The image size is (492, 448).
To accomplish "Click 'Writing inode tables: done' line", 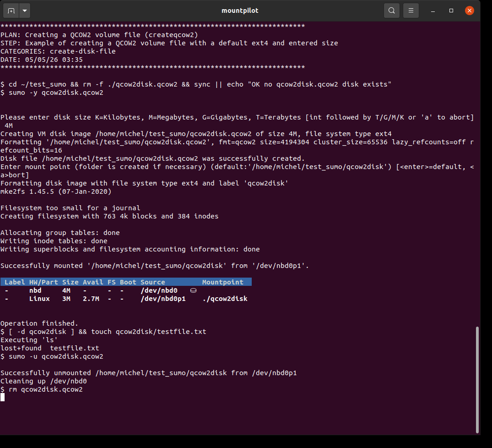I will tap(54, 241).
